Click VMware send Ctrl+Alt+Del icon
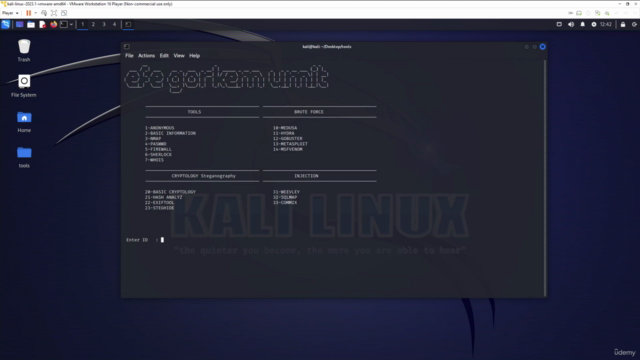The height and width of the screenshot is (360, 640). (44, 13)
